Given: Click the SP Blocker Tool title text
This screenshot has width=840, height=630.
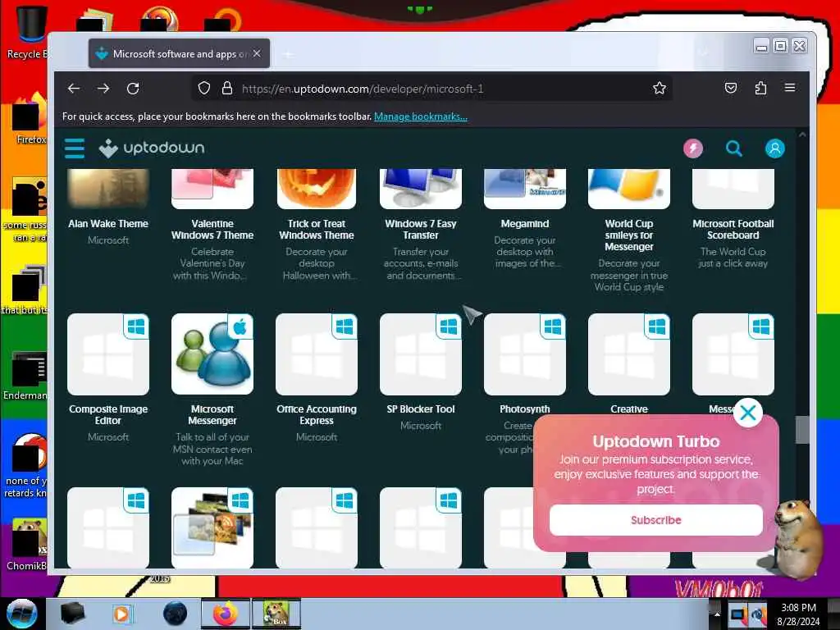Looking at the screenshot, I should (421, 409).
